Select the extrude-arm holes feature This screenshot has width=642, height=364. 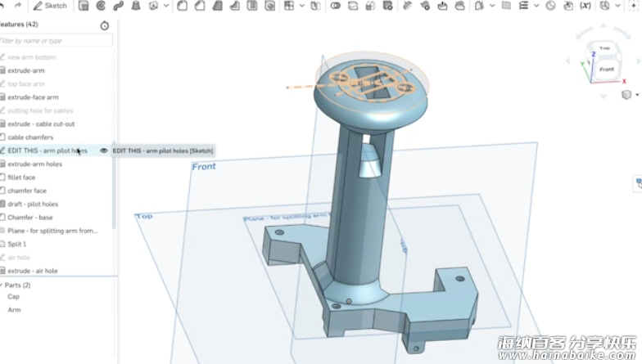(34, 164)
